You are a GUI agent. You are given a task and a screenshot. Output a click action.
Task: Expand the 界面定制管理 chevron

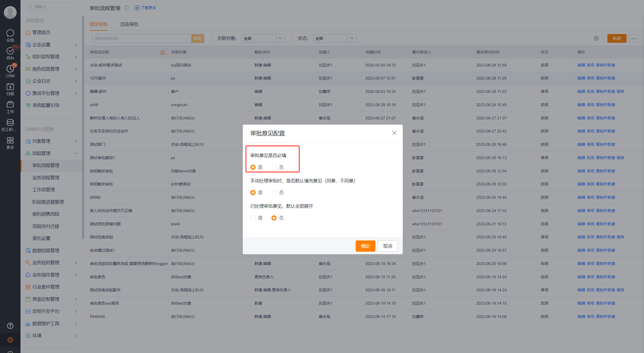(x=76, y=299)
